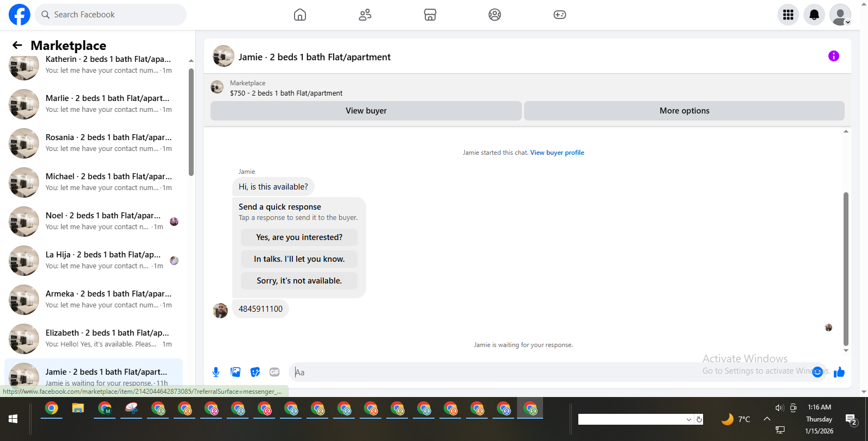Image resolution: width=868 pixels, height=441 pixels.
Task: Click the attach photo icon in the composer
Action: tap(235, 372)
